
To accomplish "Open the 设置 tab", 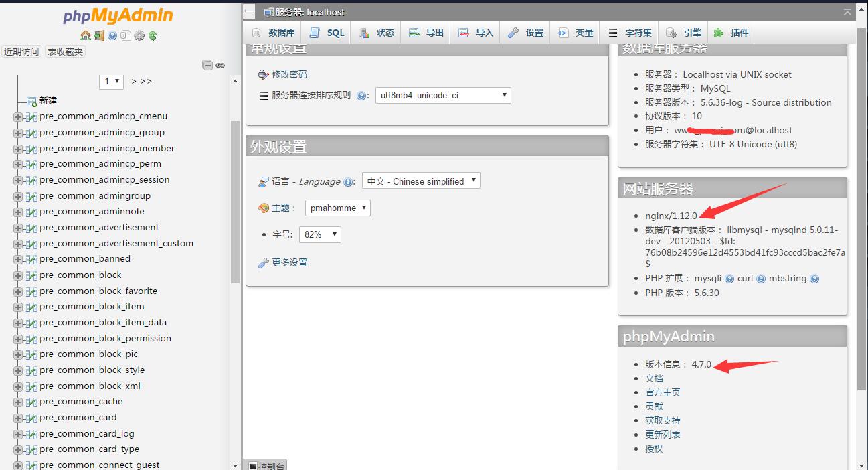I will (525, 33).
